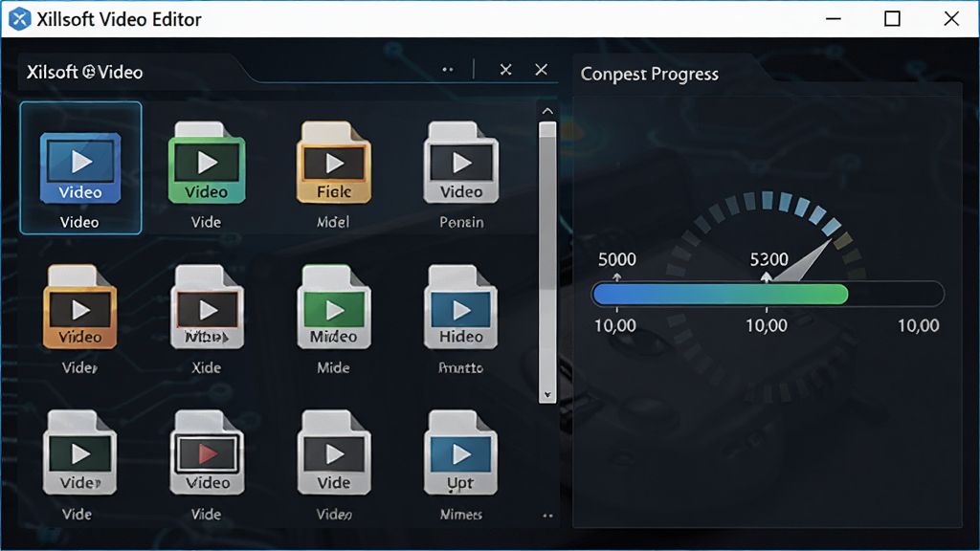Click the gauge needle in progress dial
The width and height of the screenshot is (980, 551).
pos(803,260)
